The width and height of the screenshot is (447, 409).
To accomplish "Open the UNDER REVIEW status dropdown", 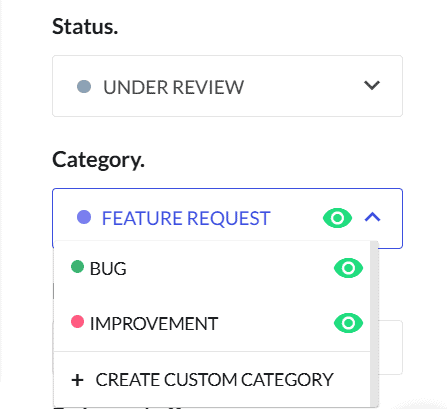I will [227, 86].
